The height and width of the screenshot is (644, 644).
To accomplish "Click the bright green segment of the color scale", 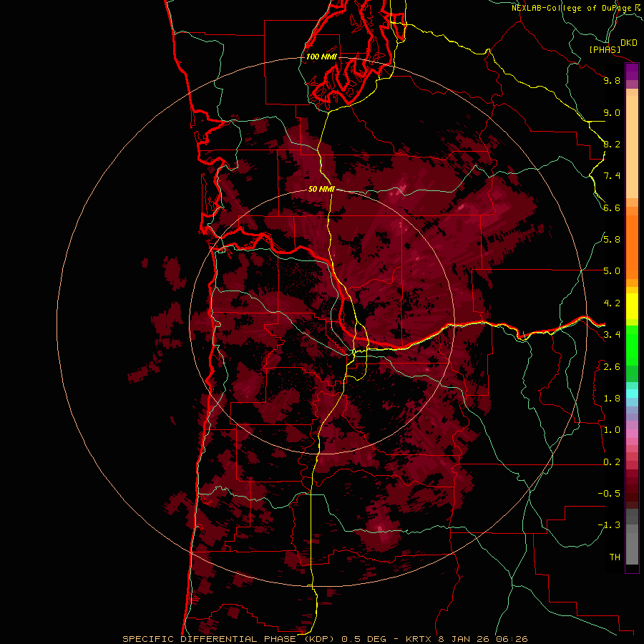I will click(632, 345).
